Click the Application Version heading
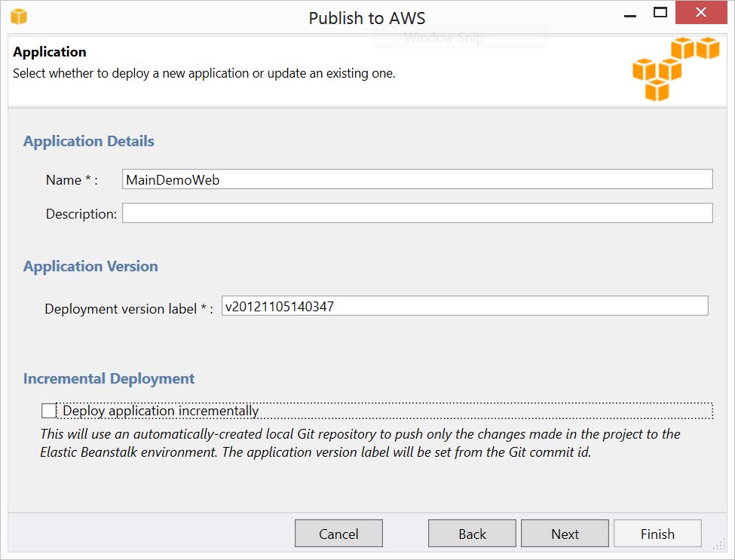Image resolution: width=735 pixels, height=560 pixels. click(90, 266)
